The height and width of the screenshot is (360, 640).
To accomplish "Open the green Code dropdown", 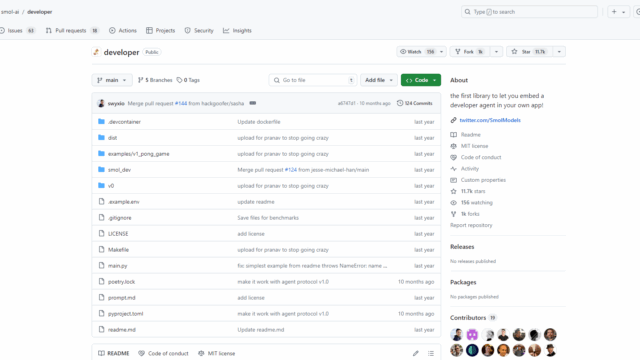I will pos(421,80).
